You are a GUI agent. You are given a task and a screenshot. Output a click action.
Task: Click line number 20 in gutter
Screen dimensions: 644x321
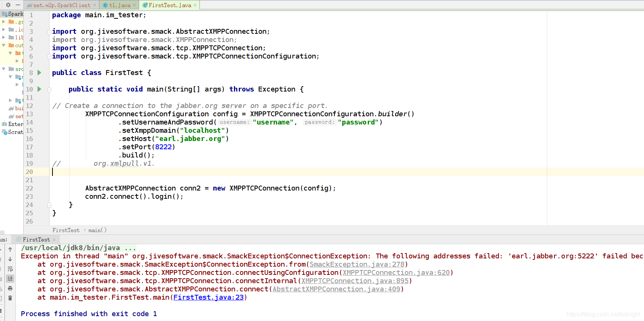pyautogui.click(x=29, y=172)
